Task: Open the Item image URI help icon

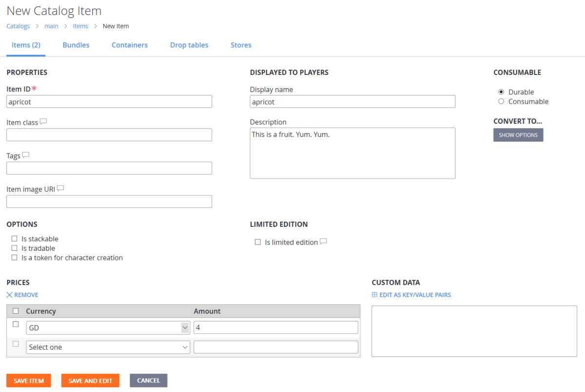Action: click(60, 188)
